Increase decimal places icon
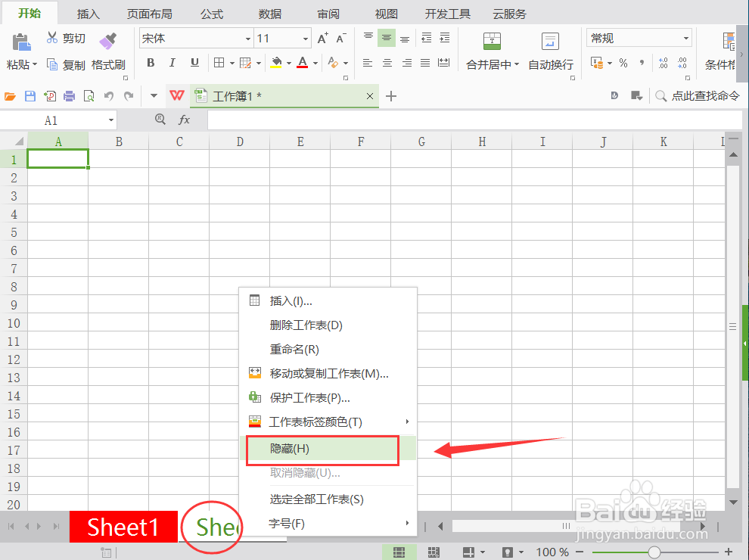Screen dimensions: 749x560 tap(663, 63)
